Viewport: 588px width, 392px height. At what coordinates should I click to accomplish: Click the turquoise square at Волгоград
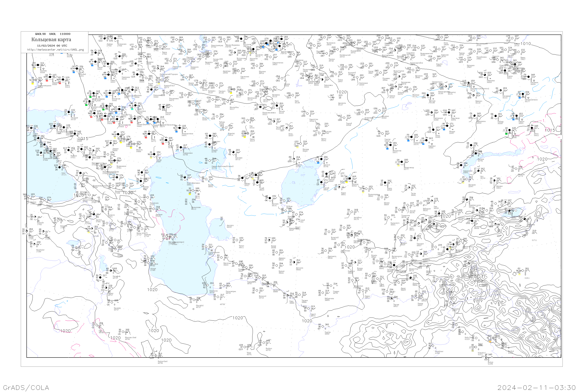[x=132, y=109]
